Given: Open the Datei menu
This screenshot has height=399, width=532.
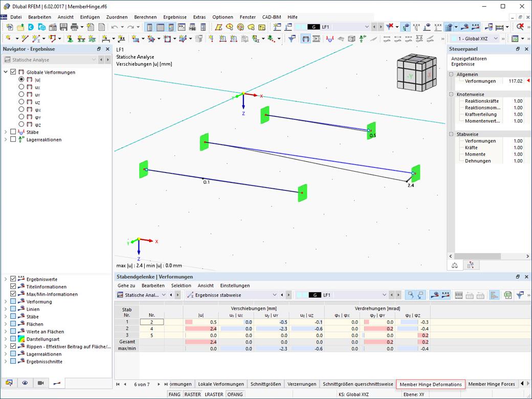Looking at the screenshot, I should click(x=16, y=17).
